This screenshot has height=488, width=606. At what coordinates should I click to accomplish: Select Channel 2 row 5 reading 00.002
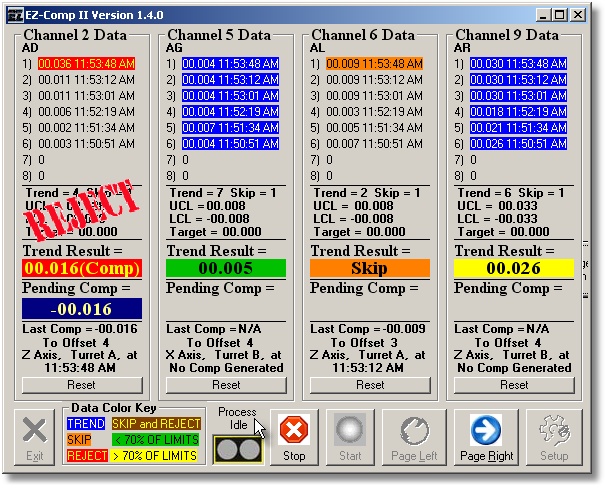coord(87,128)
